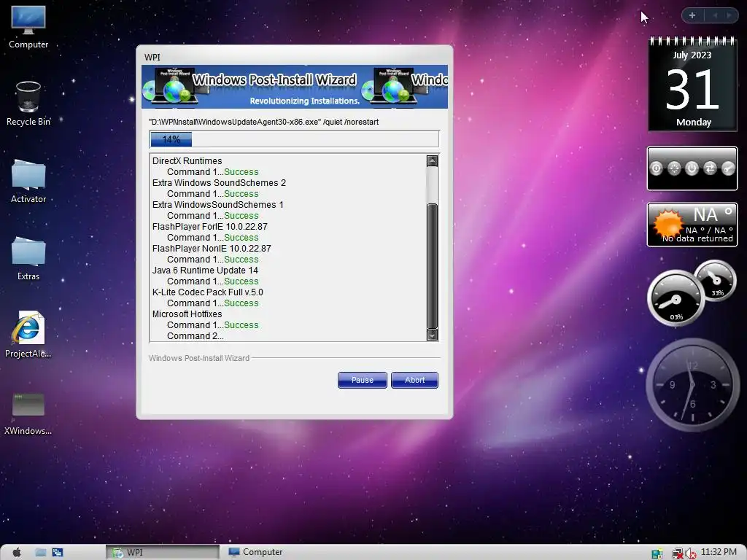This screenshot has width=747, height=560.
Task: Abort the WPI installation
Action: click(414, 380)
